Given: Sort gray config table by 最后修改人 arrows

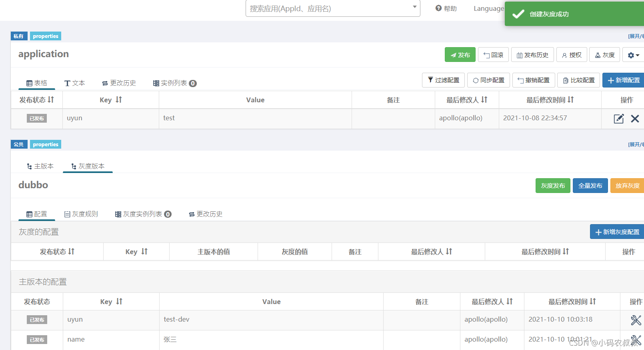Looking at the screenshot, I should [x=449, y=251].
